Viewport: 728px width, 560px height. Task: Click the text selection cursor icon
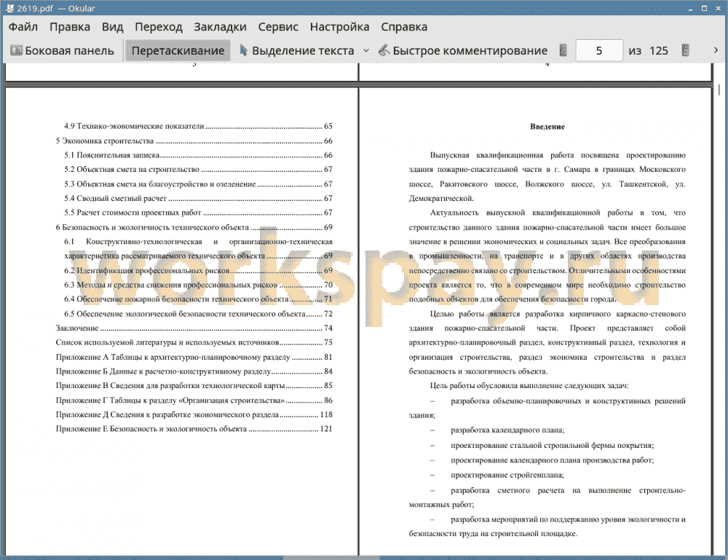coord(243,50)
